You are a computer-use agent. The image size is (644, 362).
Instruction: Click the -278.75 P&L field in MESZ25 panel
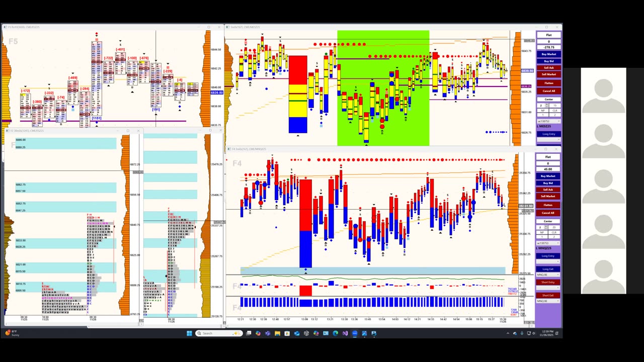click(x=549, y=47)
